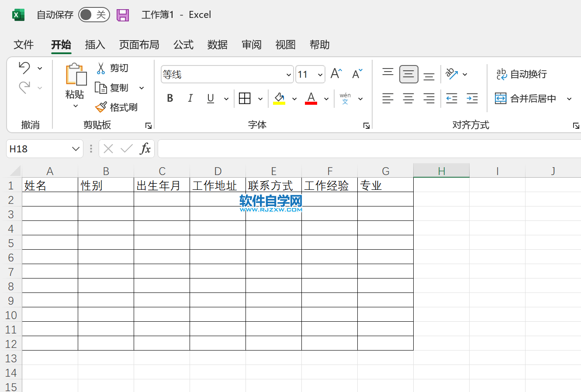Click the underline U icon
The height and width of the screenshot is (392, 581).
click(210, 98)
